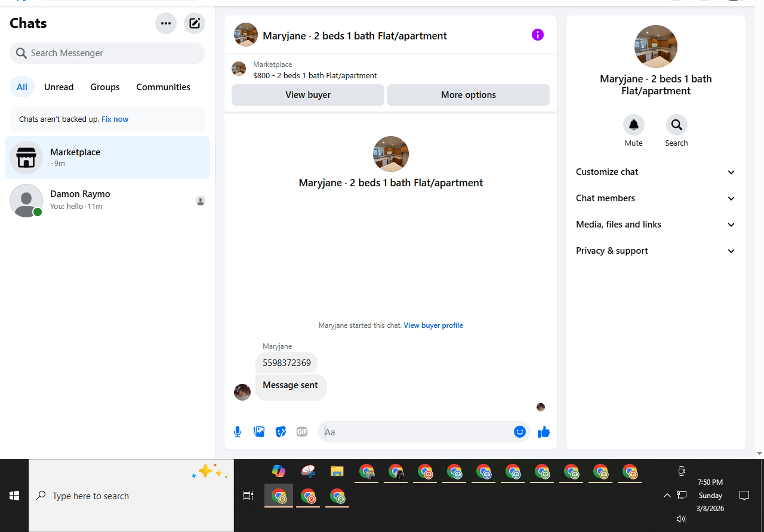Switch to the Communities filter tab

pos(164,87)
